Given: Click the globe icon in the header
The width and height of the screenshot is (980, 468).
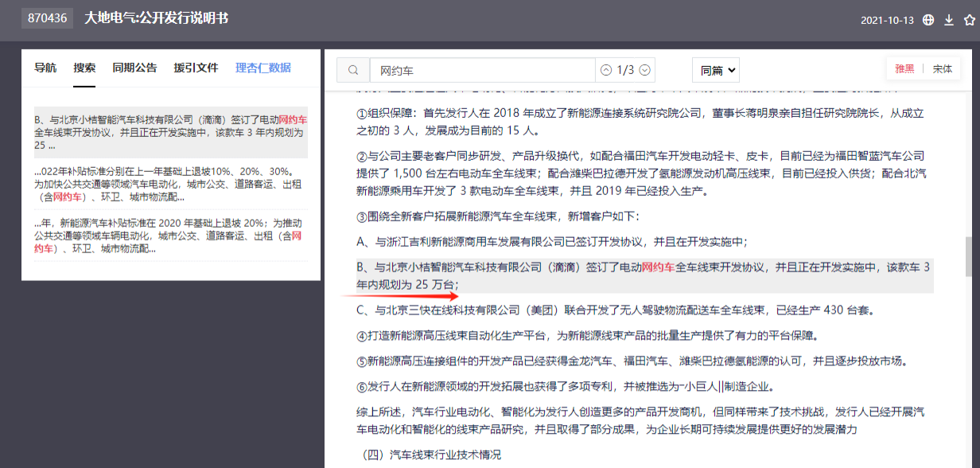Looking at the screenshot, I should (928, 21).
